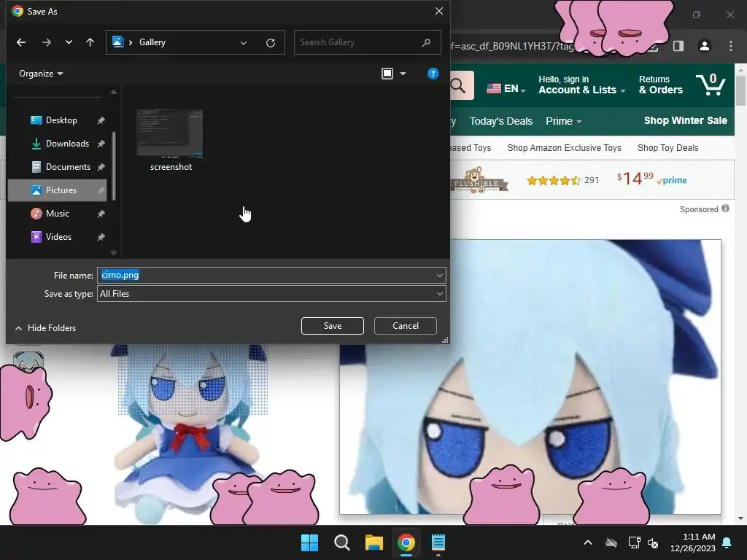
Task: Go up one folder level
Action: tap(90, 42)
